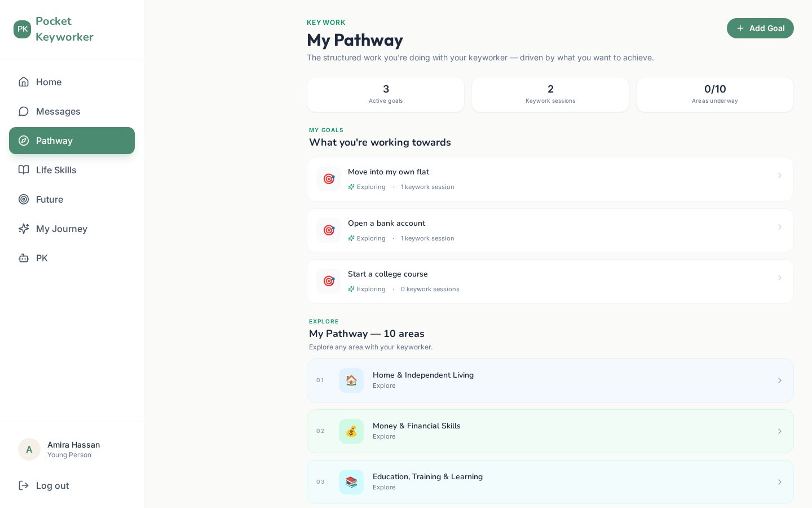812x508 pixels.
Task: Click target icon beside Move into my own flat
Action: (329, 179)
